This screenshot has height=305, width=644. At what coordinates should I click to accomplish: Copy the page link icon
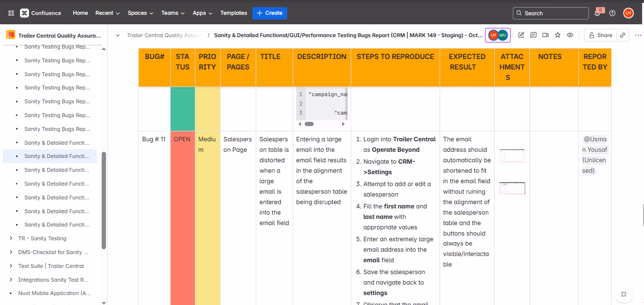tap(623, 35)
